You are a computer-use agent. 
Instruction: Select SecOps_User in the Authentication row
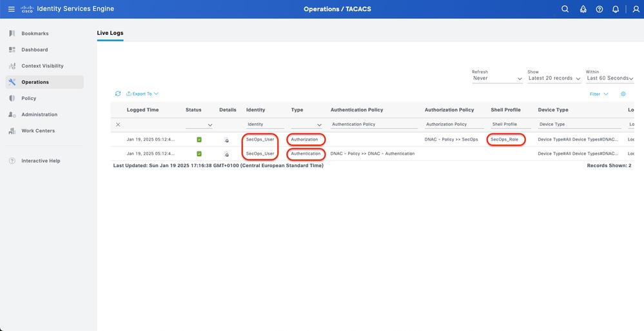[260, 154]
